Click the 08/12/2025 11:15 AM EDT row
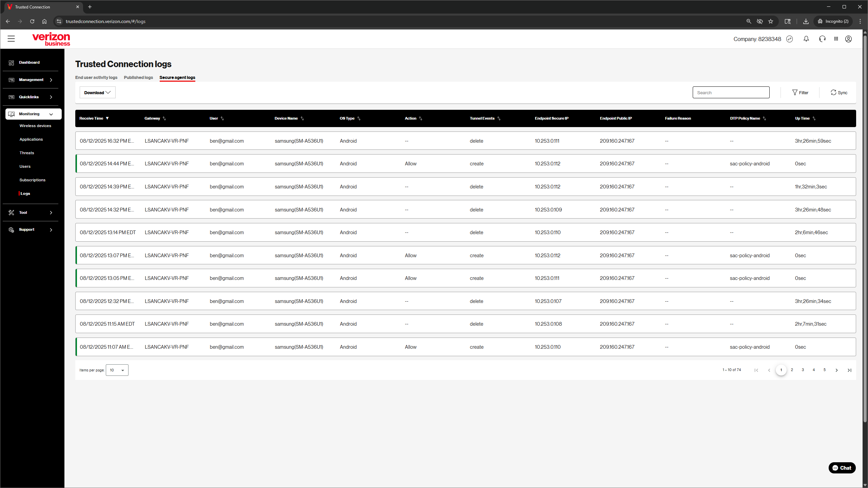Screen dimensions: 868x488 click(x=466, y=324)
